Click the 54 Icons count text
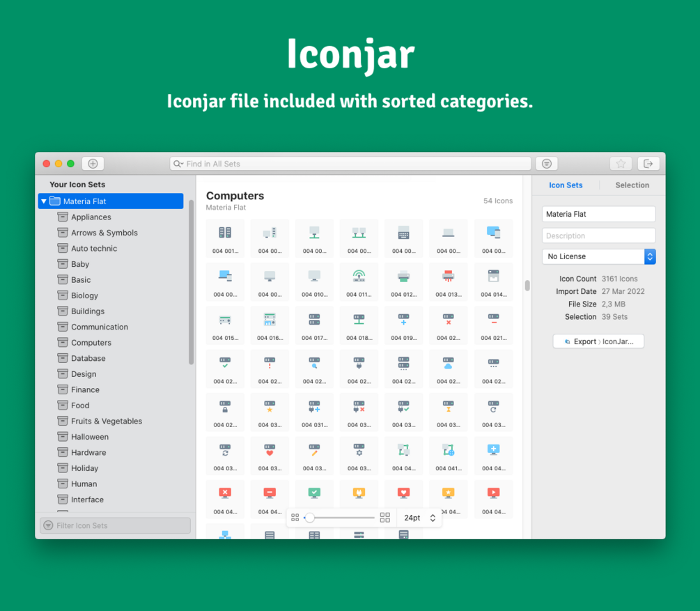 [498, 201]
